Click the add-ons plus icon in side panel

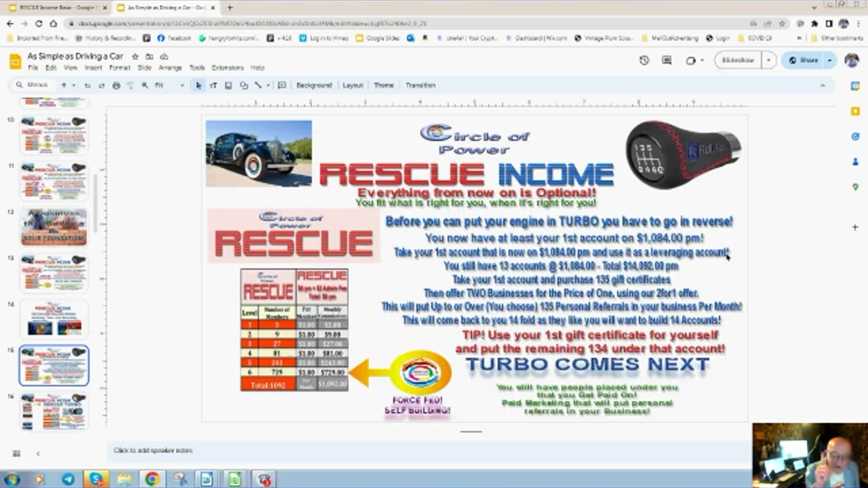(x=856, y=227)
